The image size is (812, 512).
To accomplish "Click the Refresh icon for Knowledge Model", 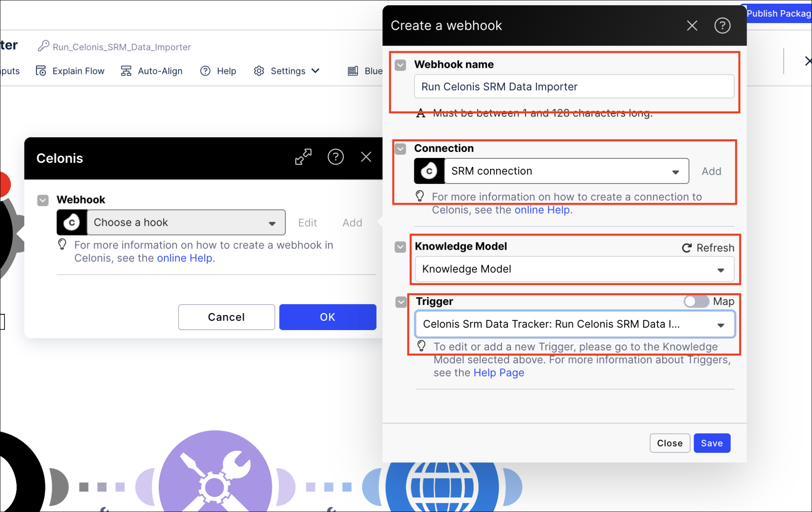I will tap(687, 248).
